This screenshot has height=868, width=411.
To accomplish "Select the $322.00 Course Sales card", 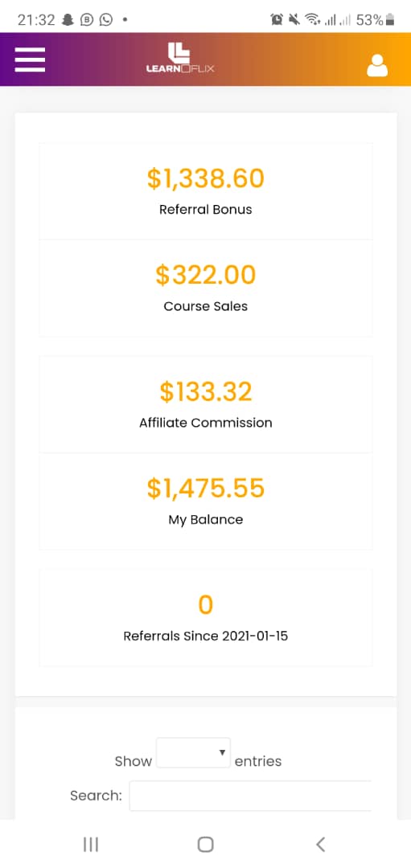I will click(206, 288).
